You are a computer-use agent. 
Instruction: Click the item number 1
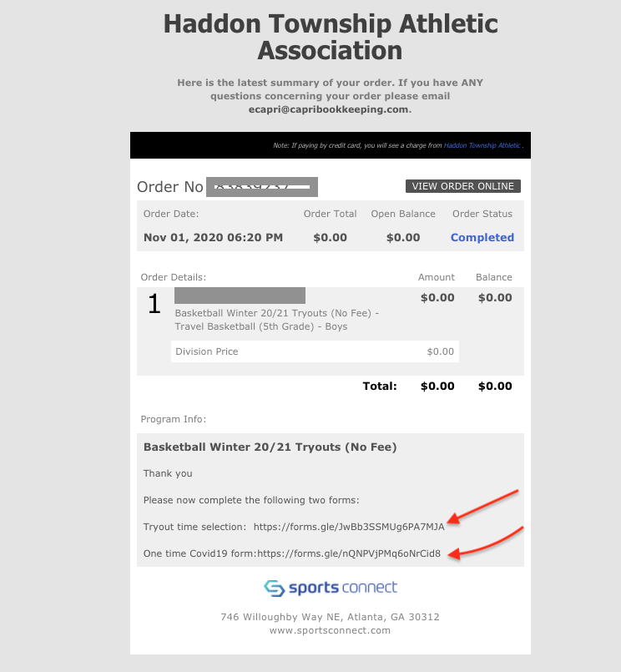[154, 304]
